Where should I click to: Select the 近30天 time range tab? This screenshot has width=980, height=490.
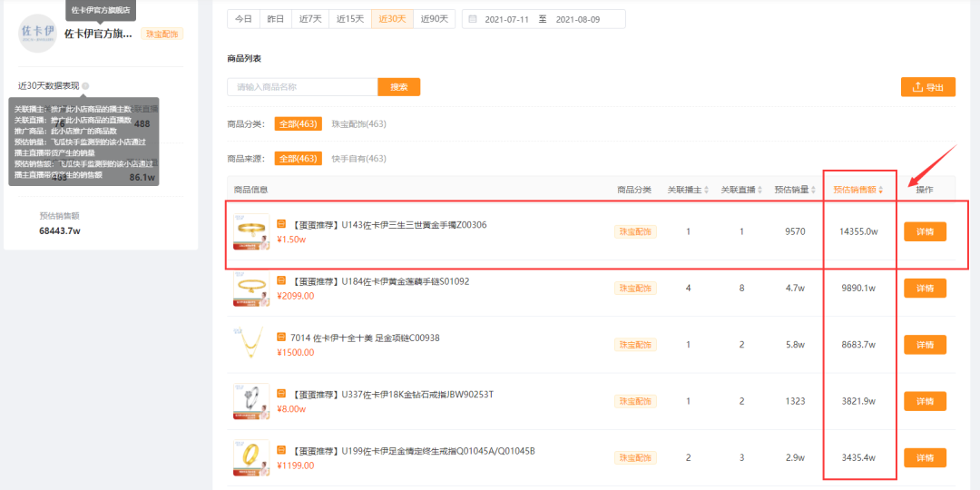click(392, 19)
